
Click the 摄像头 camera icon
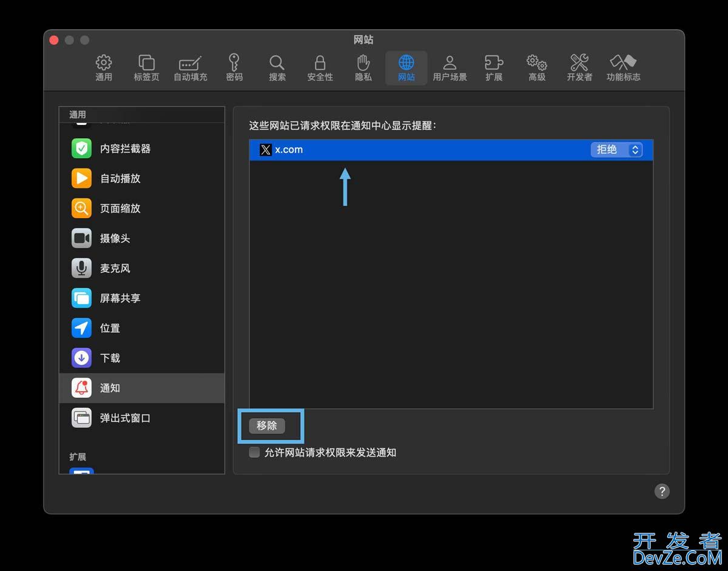(x=81, y=238)
